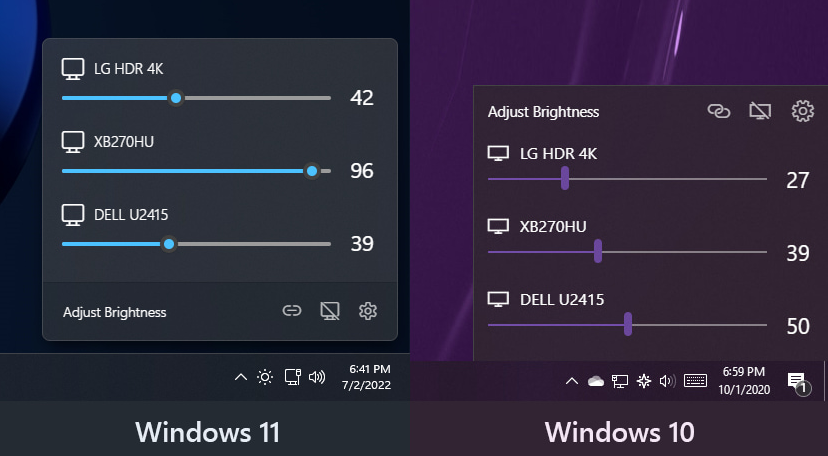Open notification center with badge 1

pyautogui.click(x=798, y=382)
